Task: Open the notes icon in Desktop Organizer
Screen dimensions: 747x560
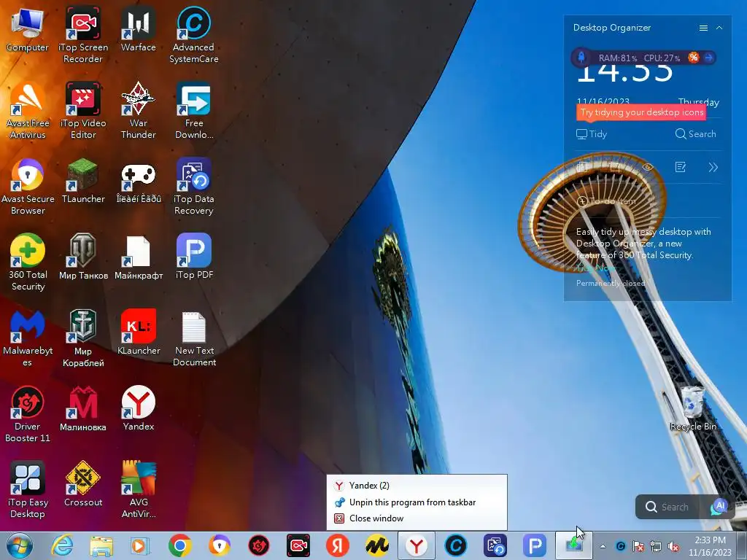Action: (681, 167)
